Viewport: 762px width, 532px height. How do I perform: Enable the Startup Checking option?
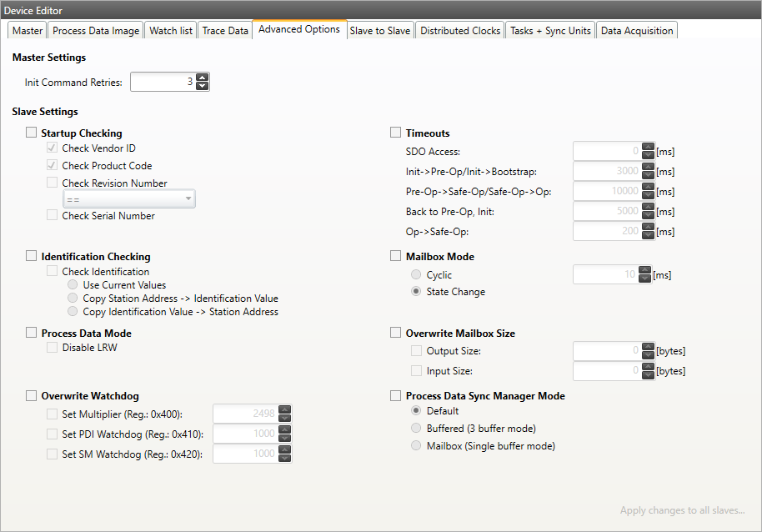[31, 132]
